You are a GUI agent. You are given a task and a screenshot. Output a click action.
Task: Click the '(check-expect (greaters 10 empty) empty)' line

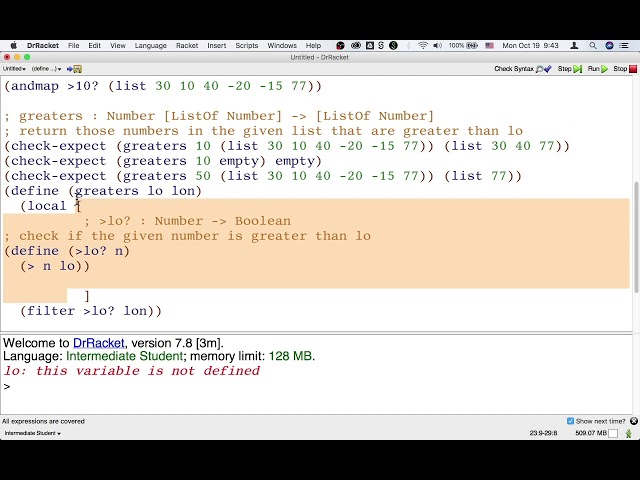click(x=163, y=161)
